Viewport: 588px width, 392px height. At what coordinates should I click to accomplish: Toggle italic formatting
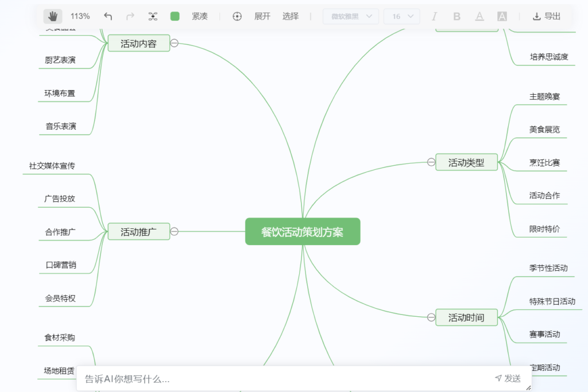434,16
